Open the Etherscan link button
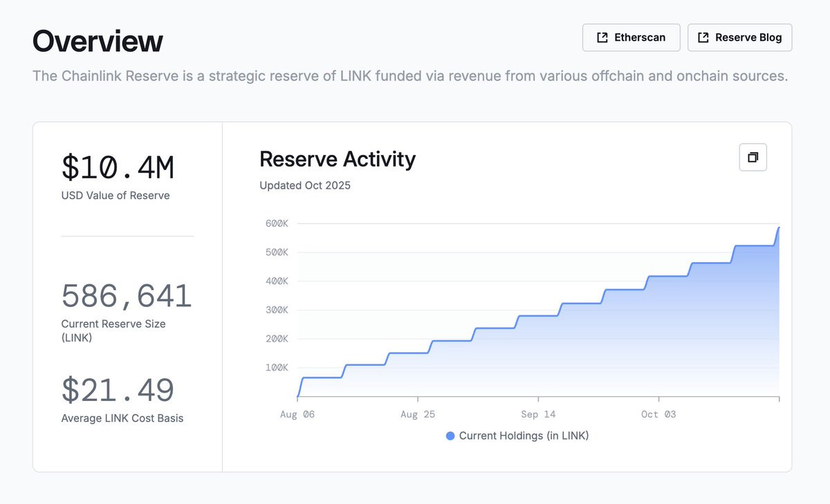The image size is (830, 504). pos(631,37)
